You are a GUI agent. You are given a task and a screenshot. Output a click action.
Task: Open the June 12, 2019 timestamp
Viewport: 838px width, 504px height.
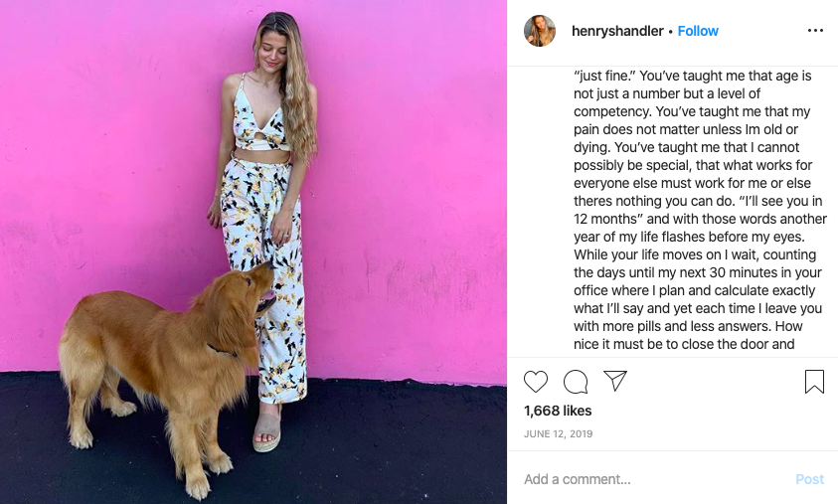[558, 433]
